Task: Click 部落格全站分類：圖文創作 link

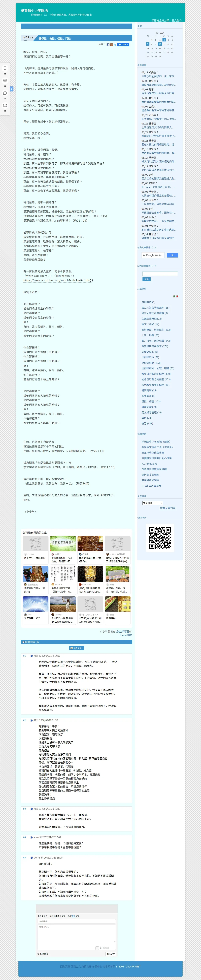Action: coord(167,21)
